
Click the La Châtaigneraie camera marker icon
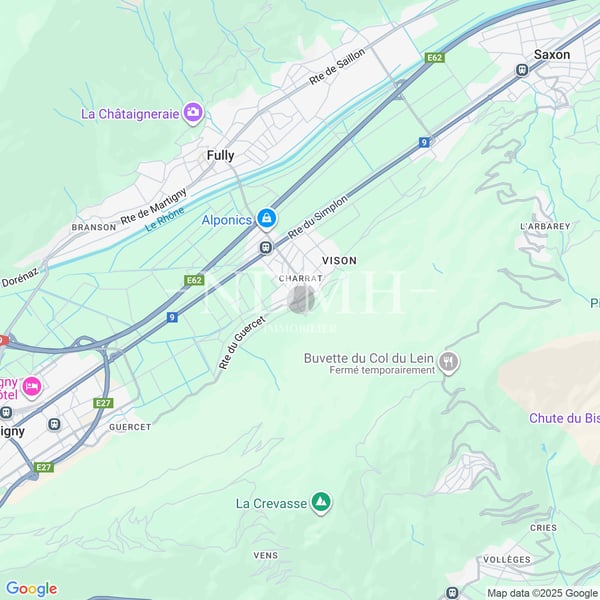pyautogui.click(x=193, y=112)
